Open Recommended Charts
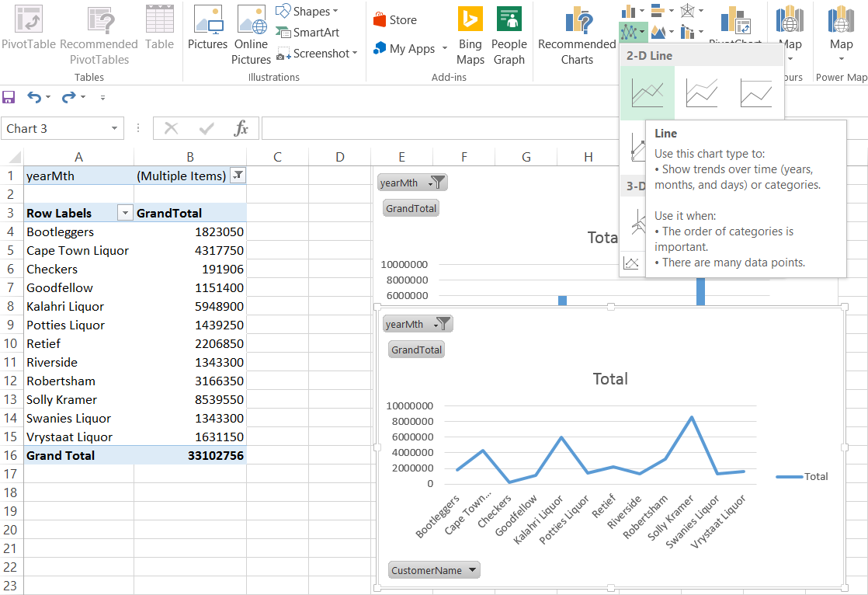The height and width of the screenshot is (595, 868). (577, 35)
